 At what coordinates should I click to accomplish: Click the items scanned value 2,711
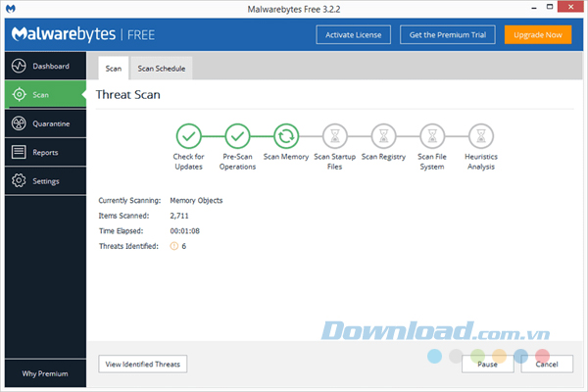point(179,216)
